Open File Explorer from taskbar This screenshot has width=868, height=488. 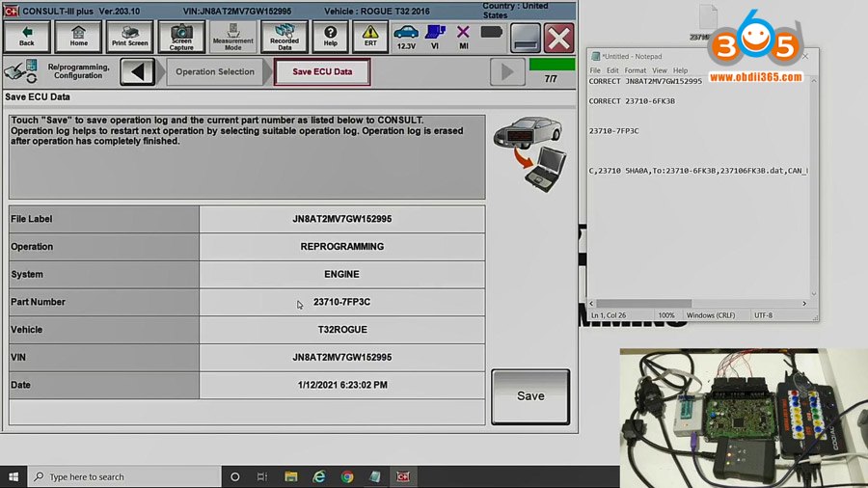tap(291, 476)
